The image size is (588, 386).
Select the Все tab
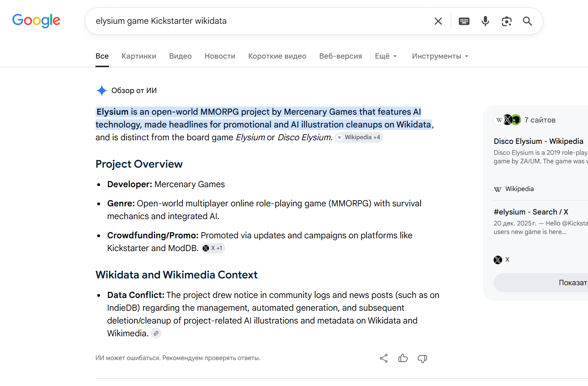coord(102,56)
